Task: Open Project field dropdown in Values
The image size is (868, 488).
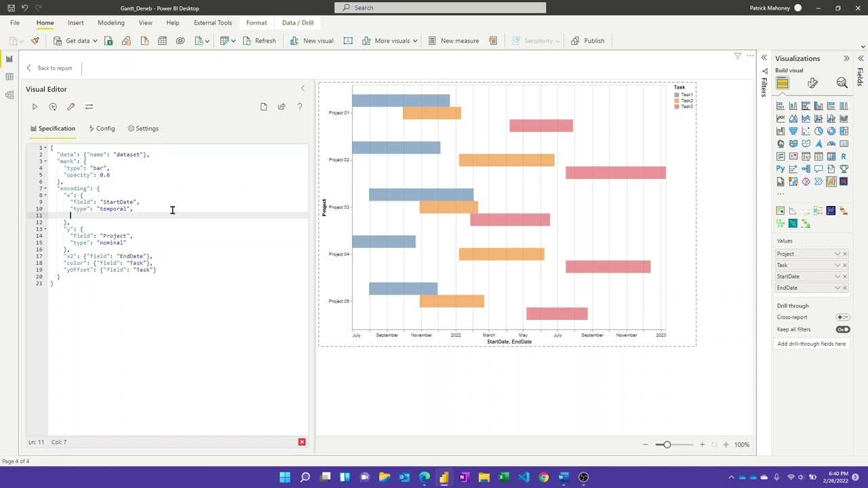Action: pos(837,254)
